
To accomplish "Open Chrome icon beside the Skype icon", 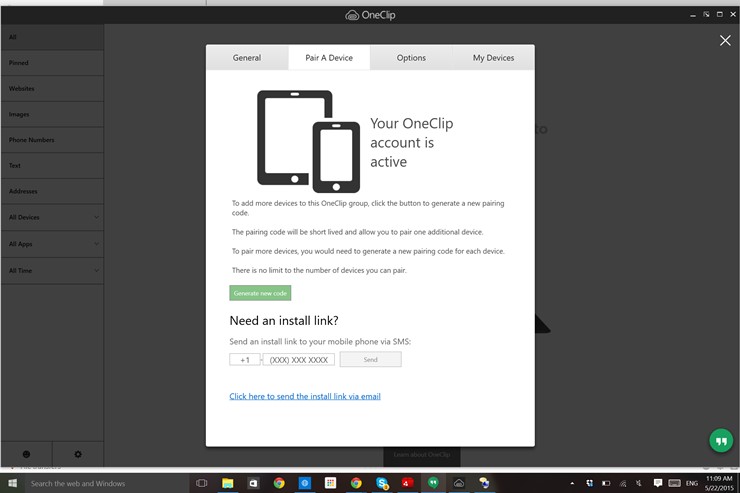I will coord(356,483).
